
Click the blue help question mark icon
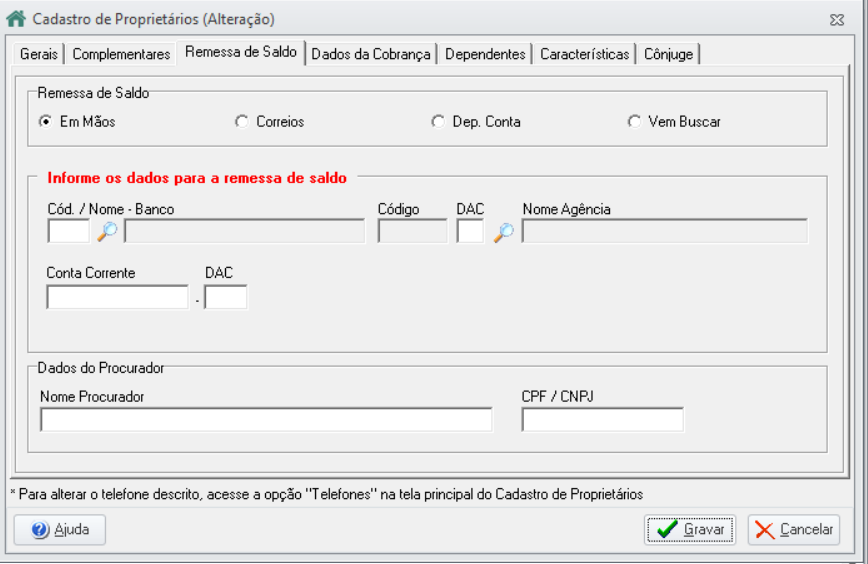40,530
